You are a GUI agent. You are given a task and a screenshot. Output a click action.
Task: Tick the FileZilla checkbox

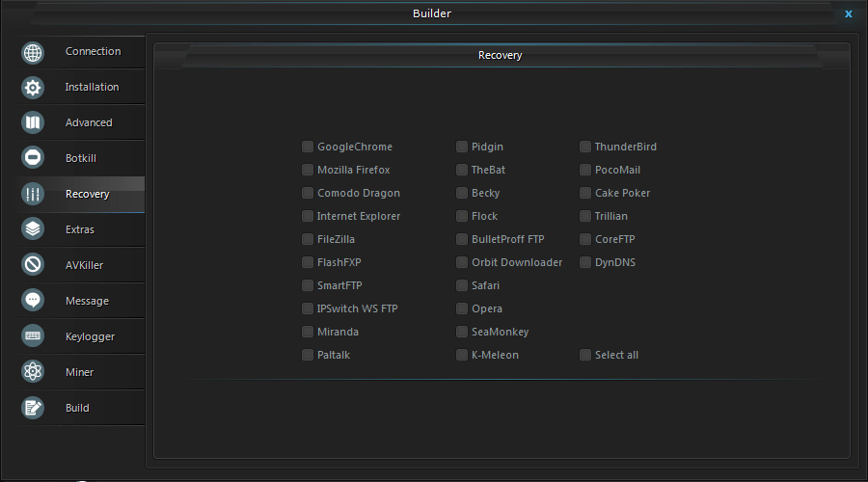[x=308, y=239]
